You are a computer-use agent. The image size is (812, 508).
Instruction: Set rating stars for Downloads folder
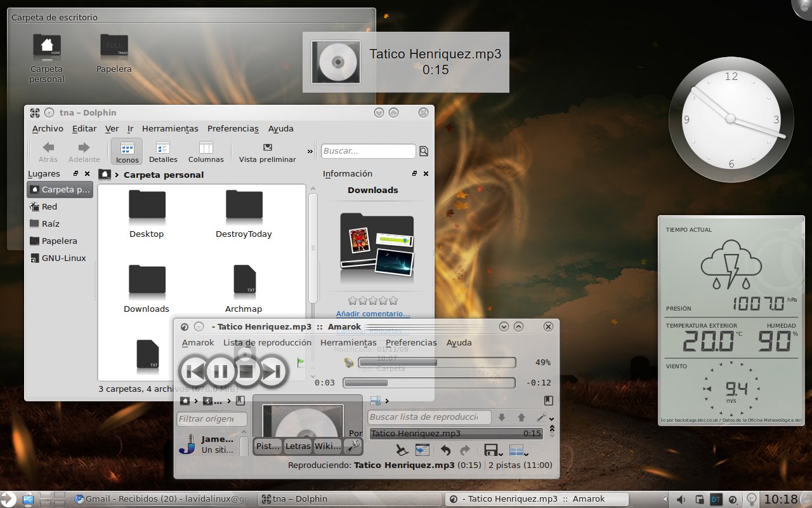click(373, 300)
